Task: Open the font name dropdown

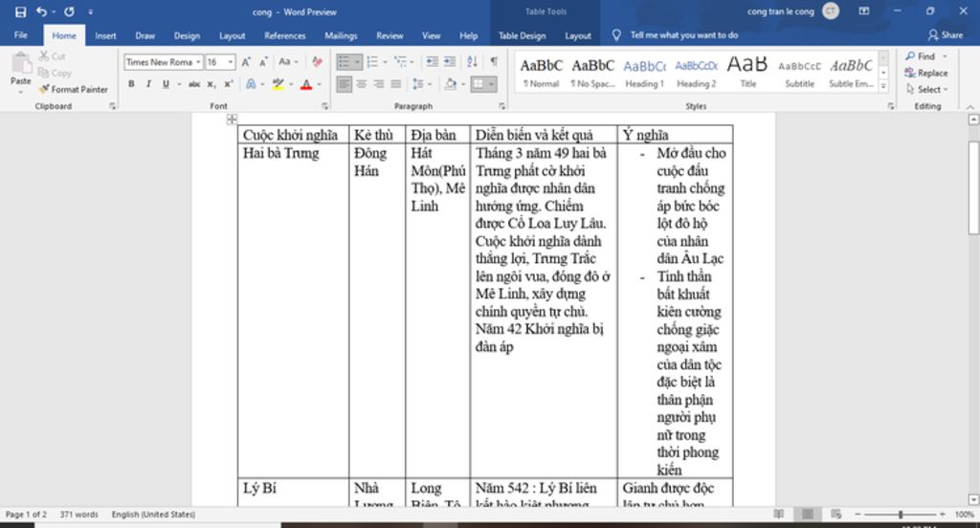Action: [x=198, y=62]
